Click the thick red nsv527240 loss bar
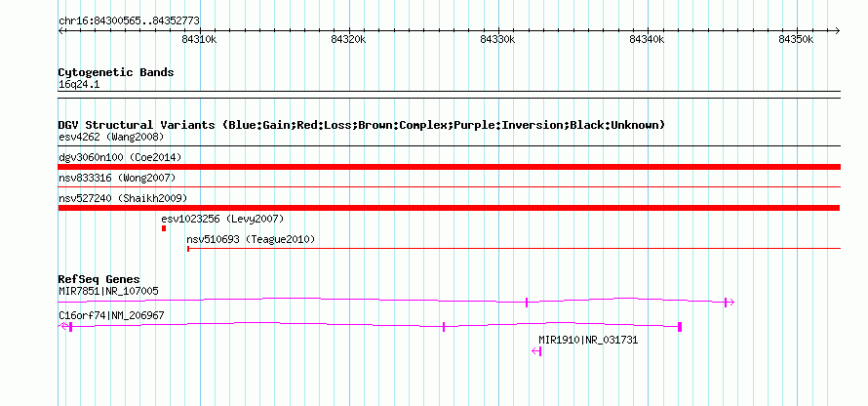The height and width of the screenshot is (406, 868). click(x=449, y=208)
